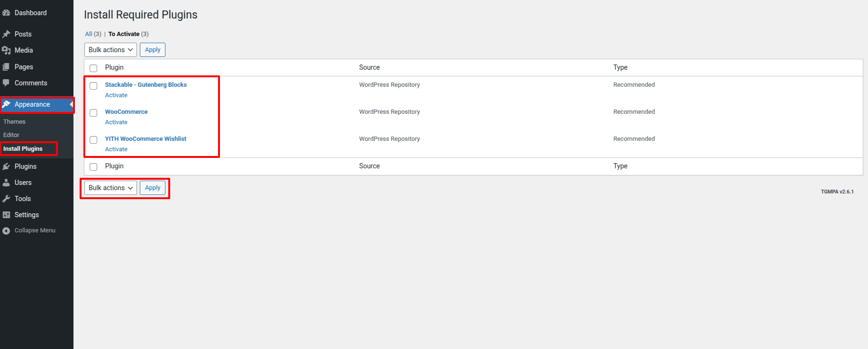The image size is (868, 349).
Task: Click the bottom Apply button
Action: click(x=153, y=188)
